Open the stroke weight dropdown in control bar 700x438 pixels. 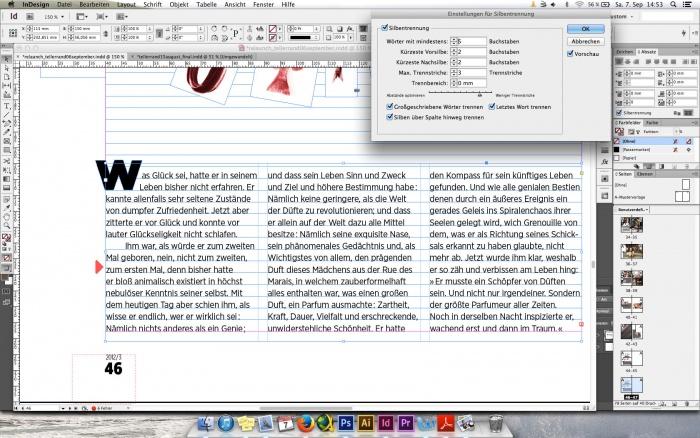click(x=318, y=29)
